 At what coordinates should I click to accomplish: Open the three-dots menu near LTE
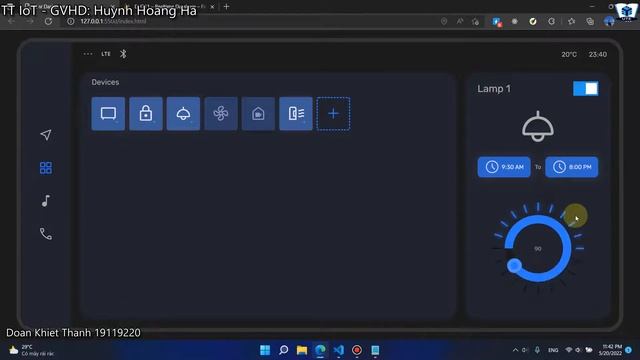pos(87,54)
